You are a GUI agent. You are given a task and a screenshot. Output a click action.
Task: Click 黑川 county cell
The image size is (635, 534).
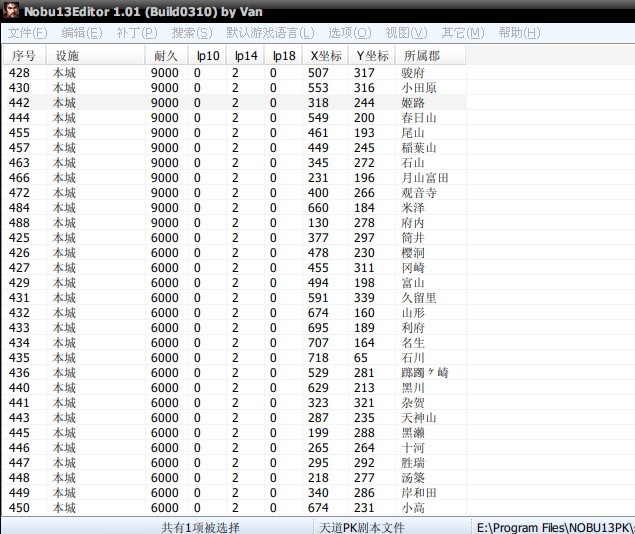pyautogui.click(x=413, y=387)
